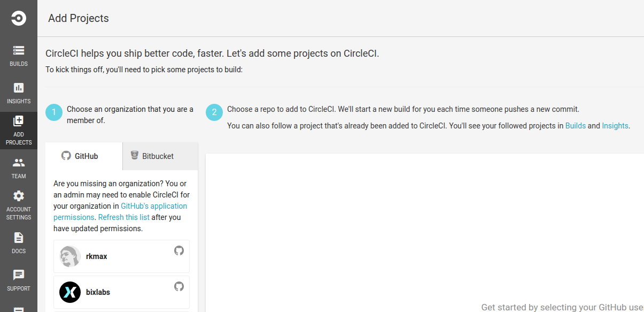
Task: Click the GitHub icon beside rkmax
Action: click(x=179, y=250)
